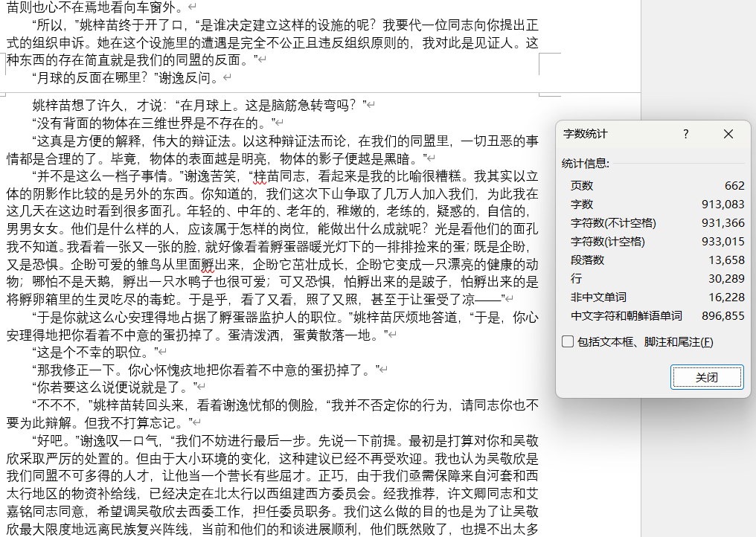Viewport: 756px width, 537px height.
Task: Click the paragraph starting “这真是方便的解释
Action: (272, 150)
